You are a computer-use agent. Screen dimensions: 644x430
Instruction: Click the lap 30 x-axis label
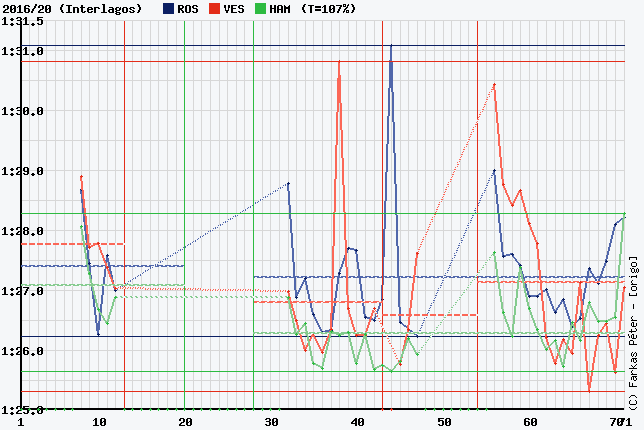271,422
